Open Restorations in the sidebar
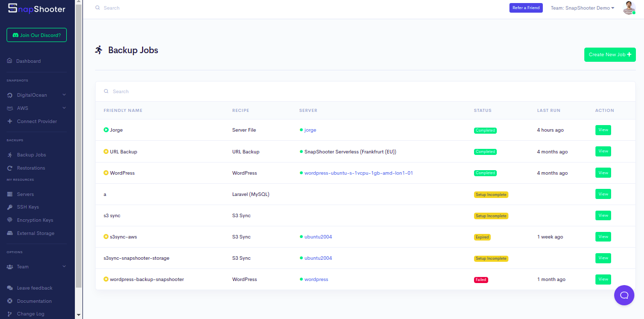 tap(31, 168)
